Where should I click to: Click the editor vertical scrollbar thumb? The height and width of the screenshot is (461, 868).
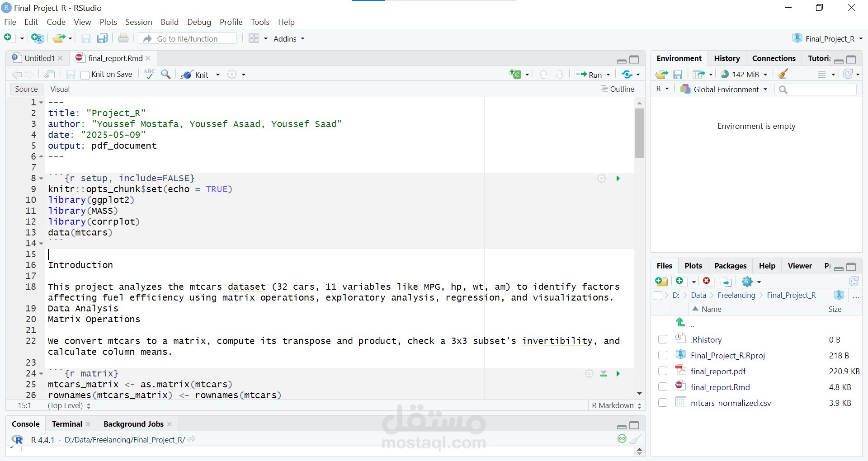click(639, 133)
